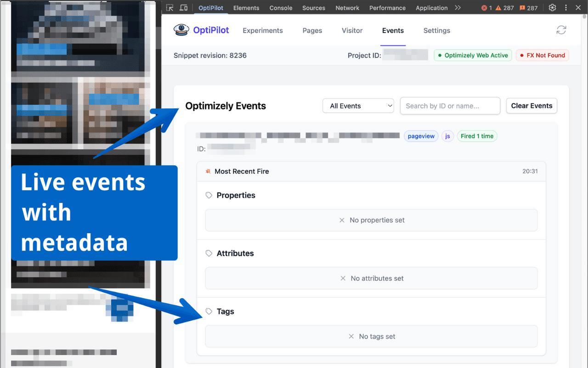Click the orange issues count indicator
The image size is (588, 368).
(x=528, y=8)
